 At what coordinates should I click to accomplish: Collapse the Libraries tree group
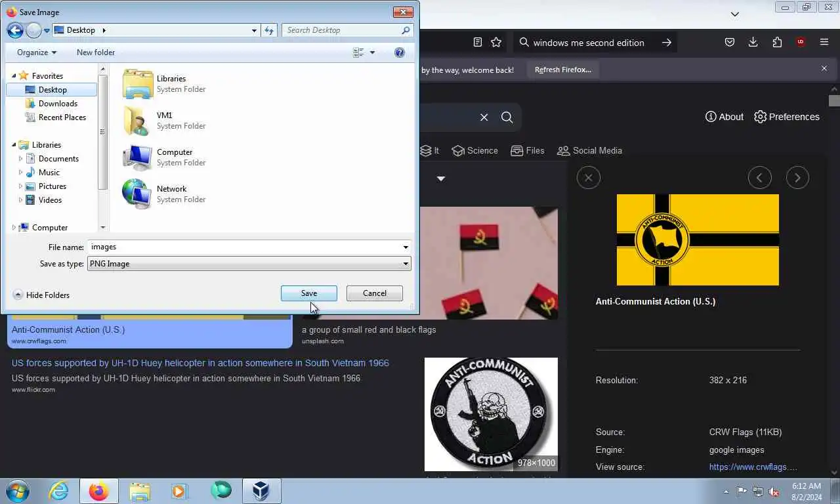click(14, 145)
